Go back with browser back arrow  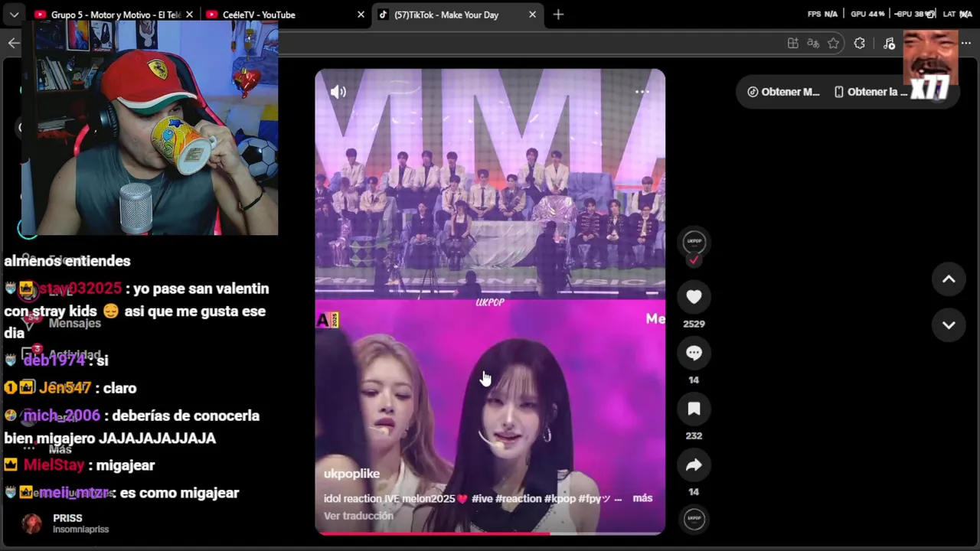[14, 43]
